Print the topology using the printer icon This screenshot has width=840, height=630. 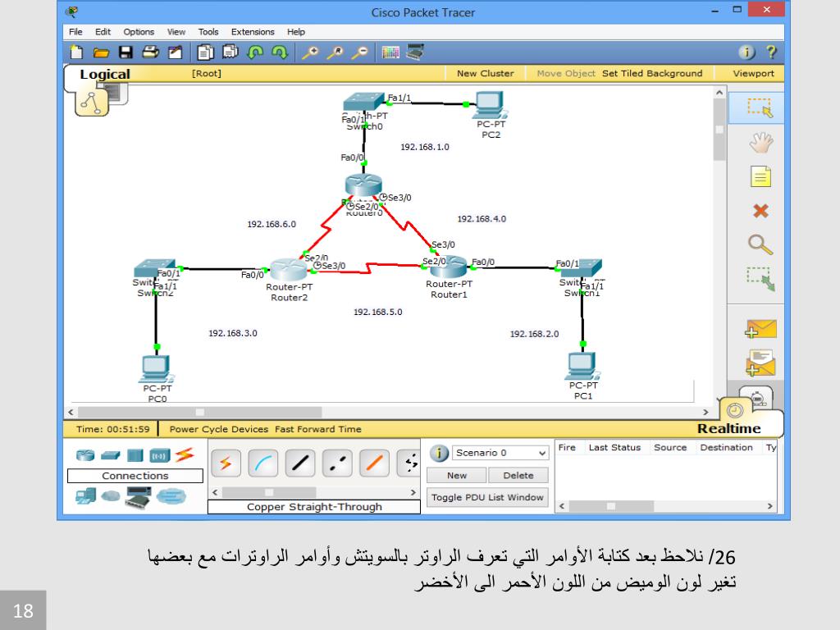pyautogui.click(x=151, y=52)
